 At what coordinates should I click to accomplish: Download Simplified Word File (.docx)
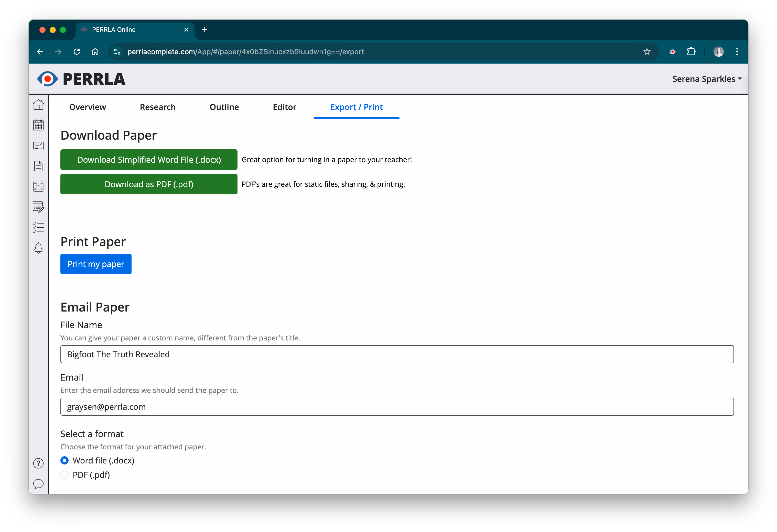(149, 160)
